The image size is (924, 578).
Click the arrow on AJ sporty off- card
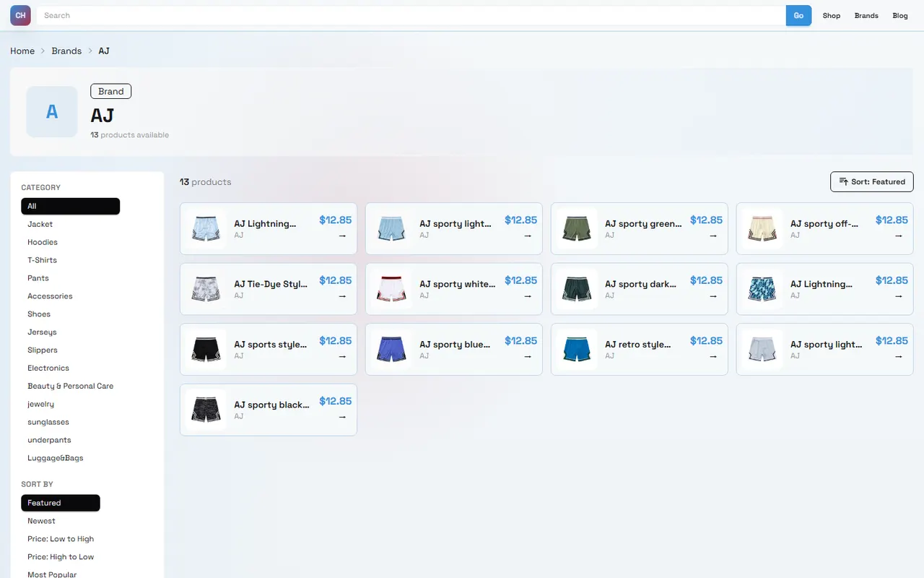(899, 236)
